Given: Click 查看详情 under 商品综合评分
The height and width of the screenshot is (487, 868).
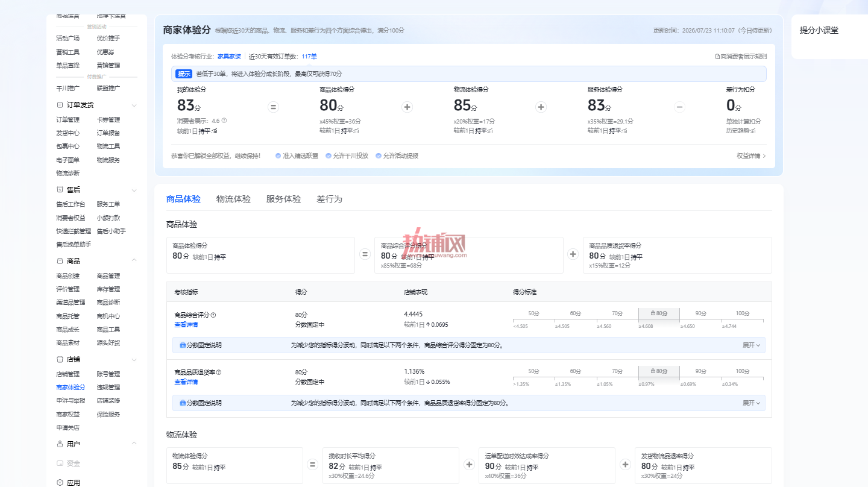Looking at the screenshot, I should (x=186, y=324).
